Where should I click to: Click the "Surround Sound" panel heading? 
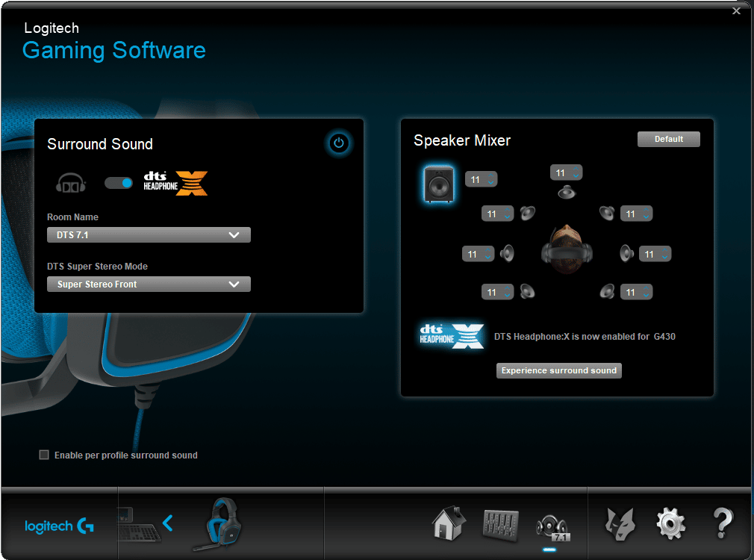pyautogui.click(x=100, y=144)
